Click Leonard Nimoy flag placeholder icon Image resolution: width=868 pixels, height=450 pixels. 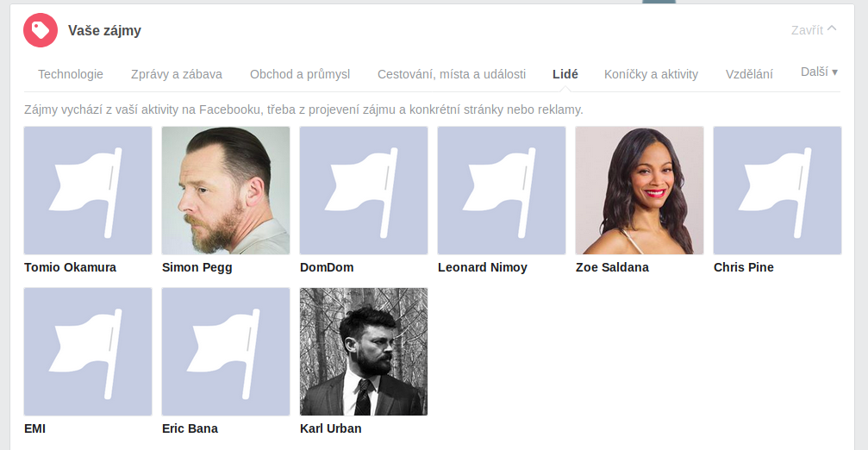[502, 191]
